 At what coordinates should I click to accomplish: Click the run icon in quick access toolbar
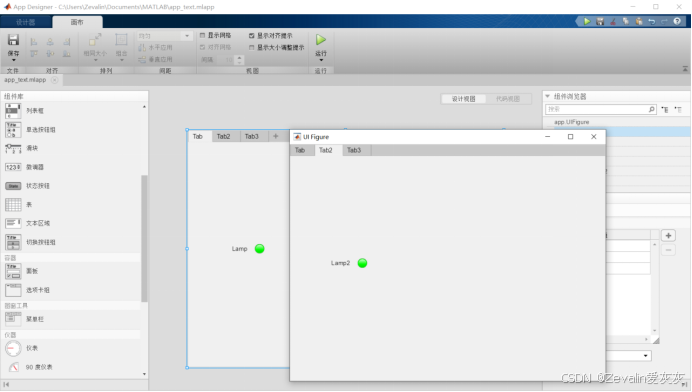click(x=587, y=21)
